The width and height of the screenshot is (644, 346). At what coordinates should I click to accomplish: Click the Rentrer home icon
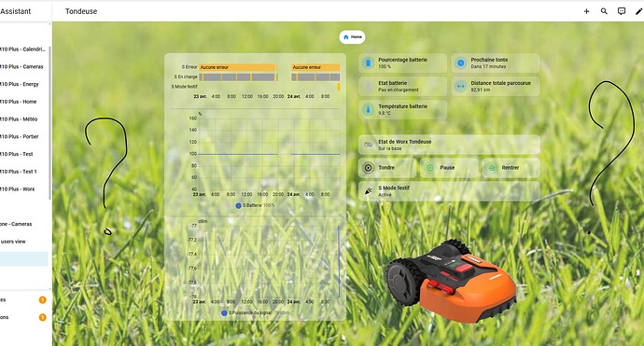(x=492, y=168)
